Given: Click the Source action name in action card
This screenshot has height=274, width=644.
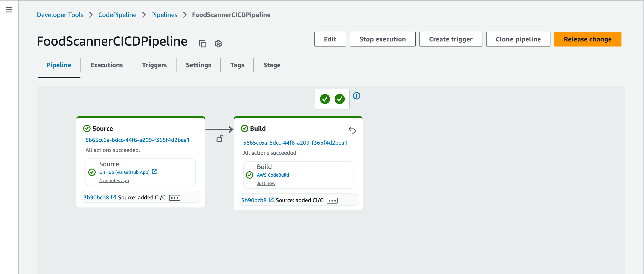Looking at the screenshot, I should (109, 164).
